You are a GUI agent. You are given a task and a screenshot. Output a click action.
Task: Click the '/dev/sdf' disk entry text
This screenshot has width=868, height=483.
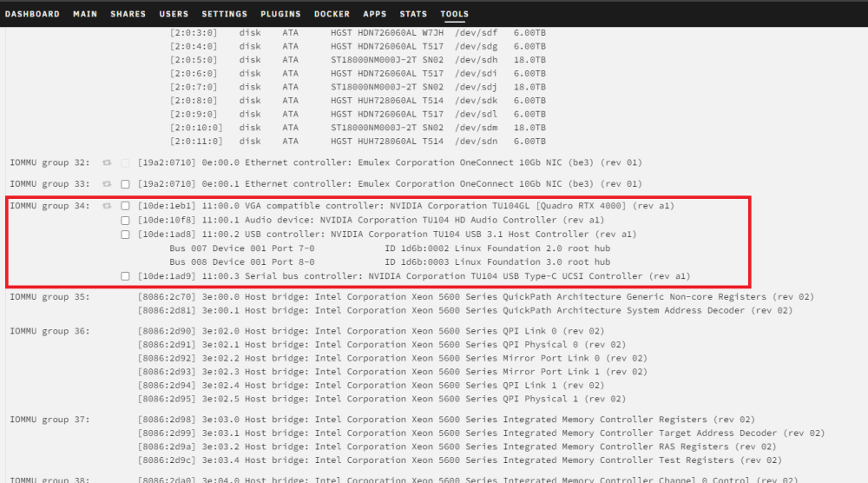point(476,33)
